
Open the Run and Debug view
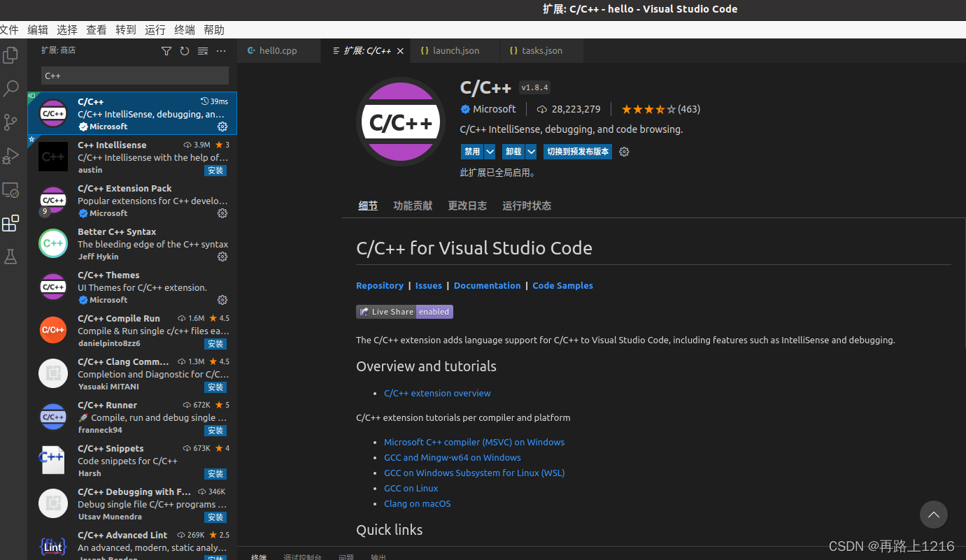[x=10, y=156]
